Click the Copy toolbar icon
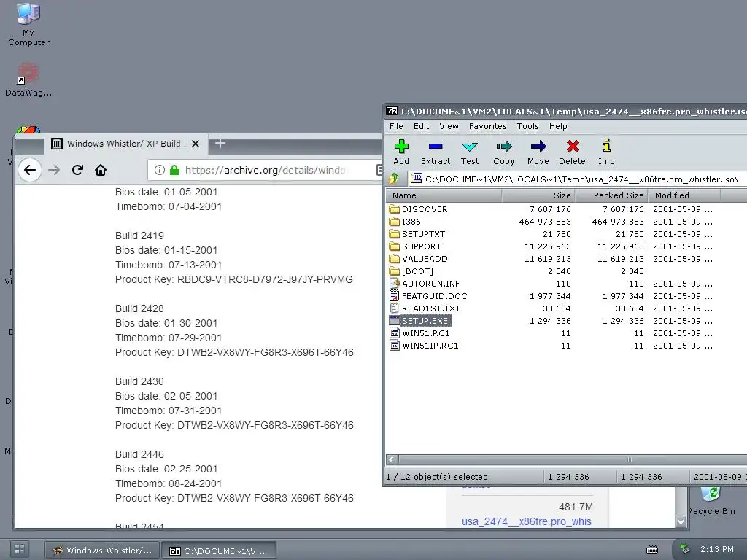 point(503,152)
